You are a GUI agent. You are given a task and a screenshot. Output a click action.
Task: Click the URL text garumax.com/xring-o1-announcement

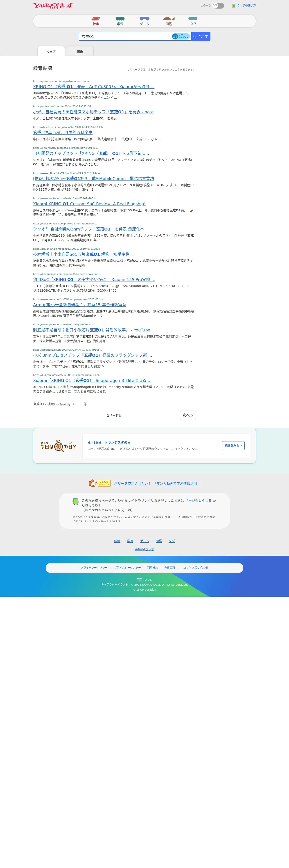click(62, 81)
